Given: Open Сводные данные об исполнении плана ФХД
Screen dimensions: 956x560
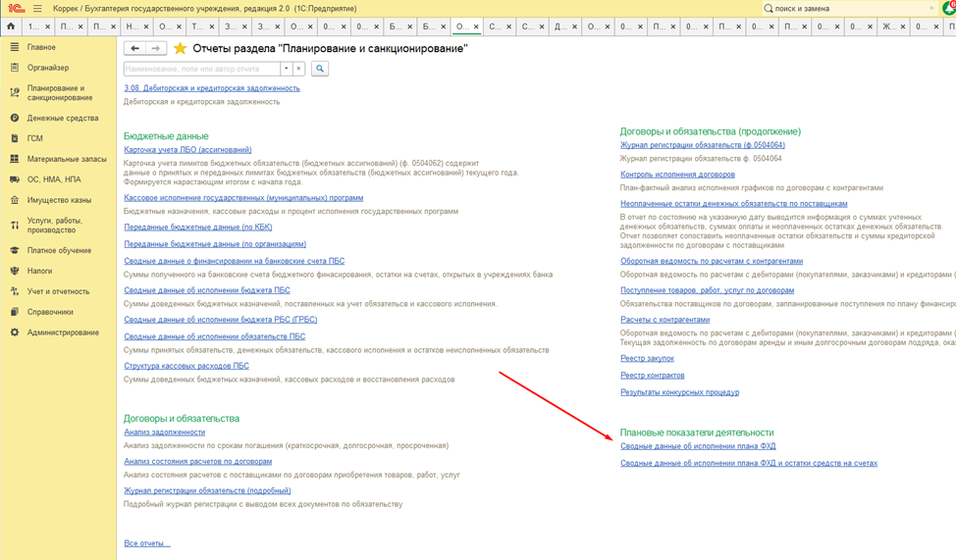Looking at the screenshot, I should 698,446.
